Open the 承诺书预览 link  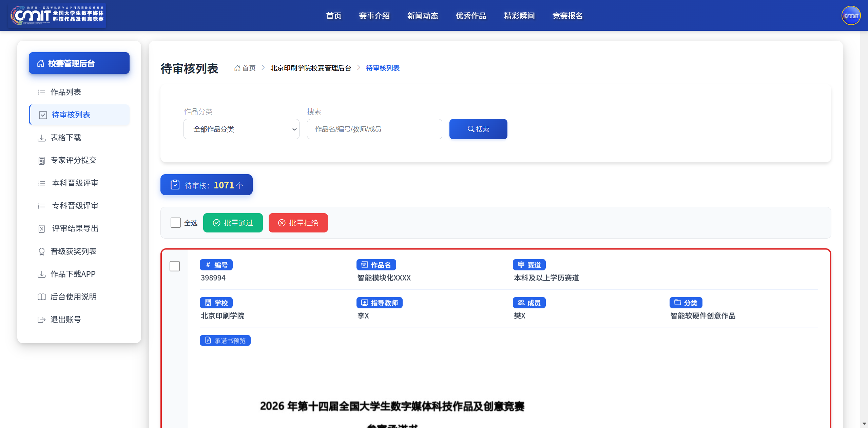[225, 341]
